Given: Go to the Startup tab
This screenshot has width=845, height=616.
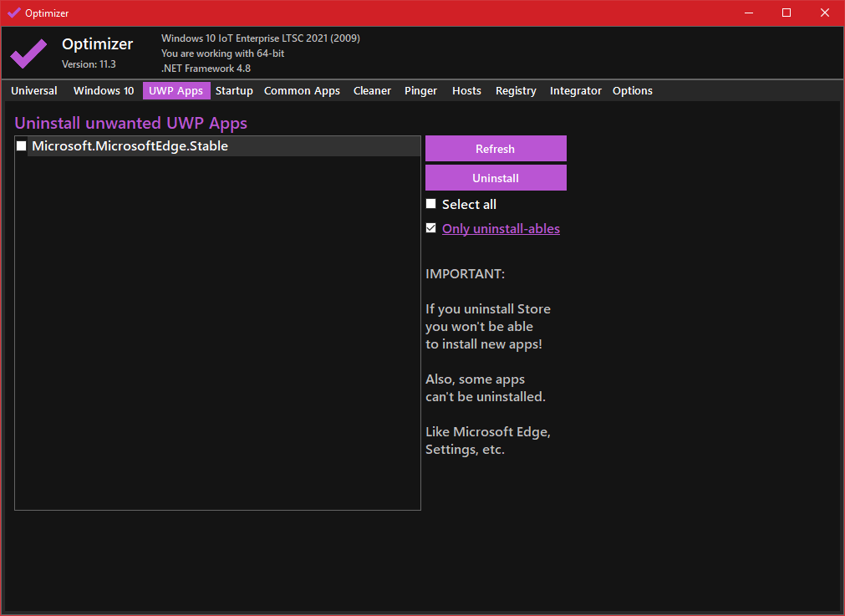Looking at the screenshot, I should click(x=234, y=91).
